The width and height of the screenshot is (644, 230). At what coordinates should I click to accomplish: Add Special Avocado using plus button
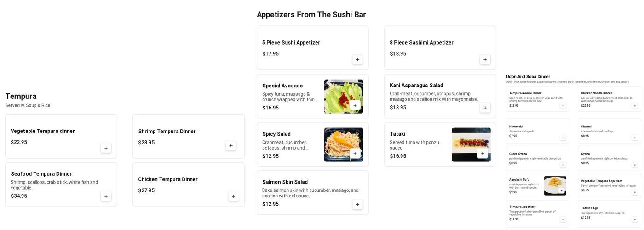pos(355,105)
